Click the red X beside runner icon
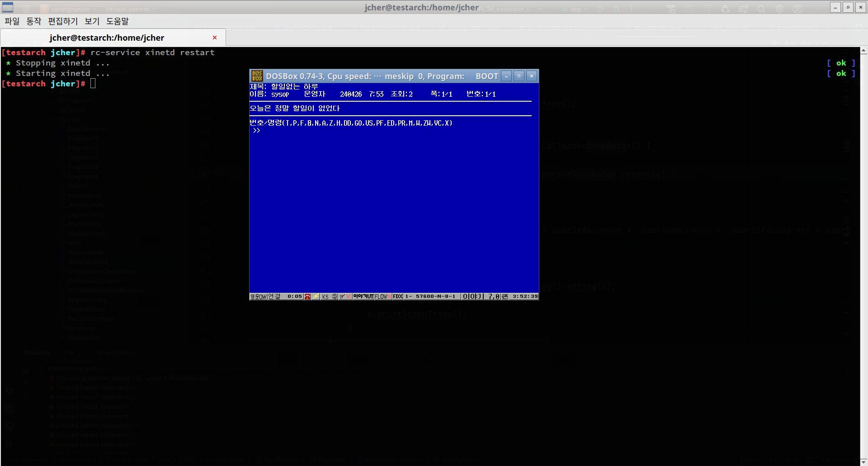This screenshot has height=466, width=868. point(348,297)
